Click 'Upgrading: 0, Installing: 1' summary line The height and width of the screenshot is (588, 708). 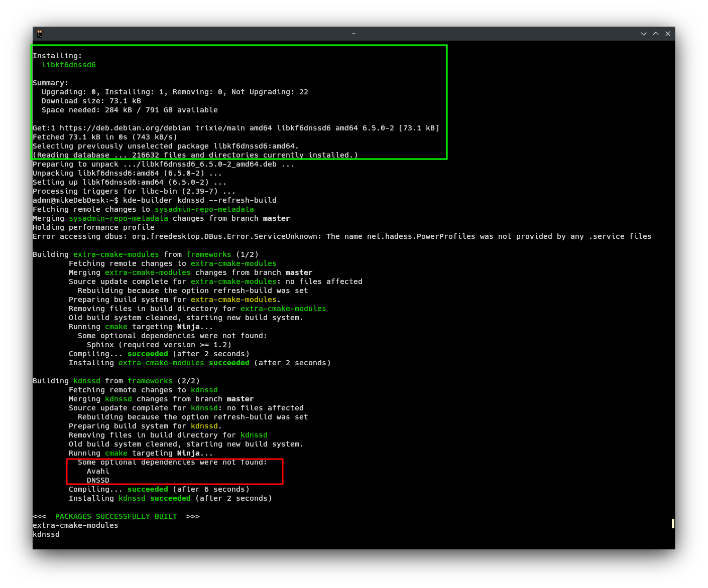[x=175, y=92]
